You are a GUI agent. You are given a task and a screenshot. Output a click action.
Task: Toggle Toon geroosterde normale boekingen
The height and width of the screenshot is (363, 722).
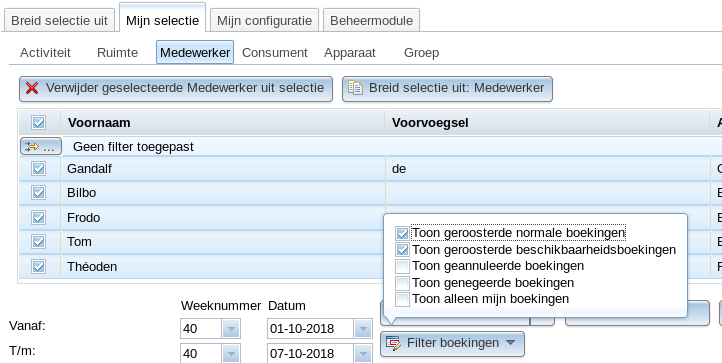click(x=402, y=234)
